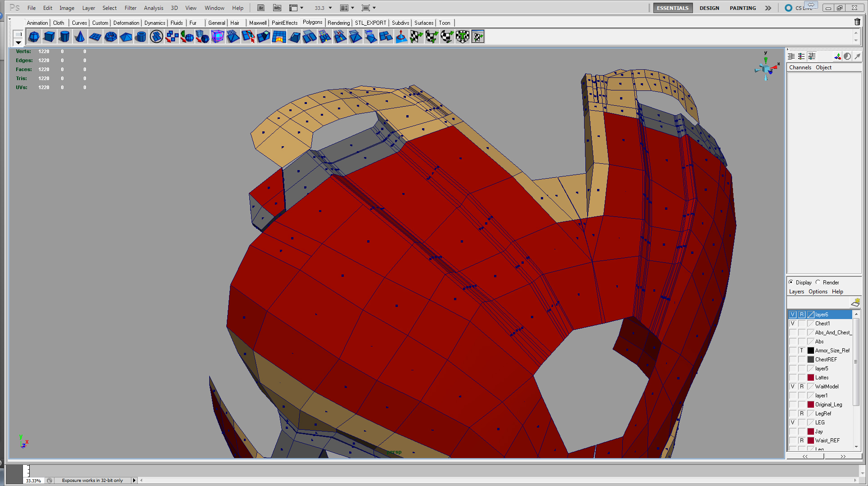Launch Bridge from the Br icon
This screenshot has height=486, width=868.
tap(261, 8)
